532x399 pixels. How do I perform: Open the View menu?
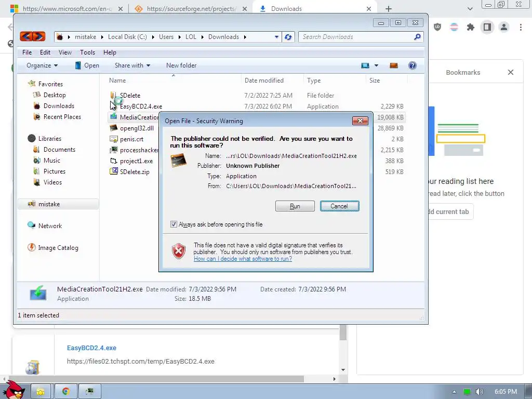(x=65, y=52)
